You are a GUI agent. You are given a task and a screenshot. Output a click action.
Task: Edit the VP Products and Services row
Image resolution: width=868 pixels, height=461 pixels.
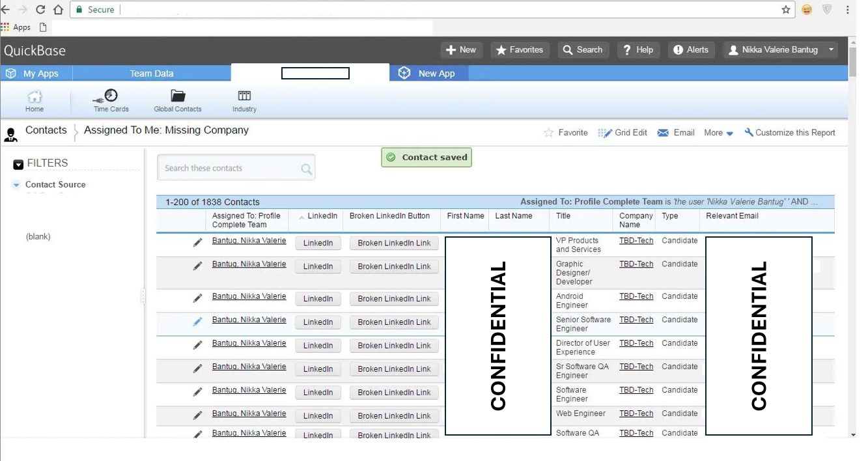coord(197,243)
